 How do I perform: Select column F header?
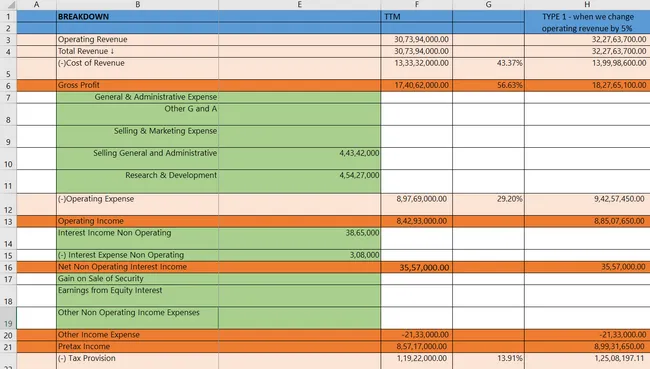(417, 5)
